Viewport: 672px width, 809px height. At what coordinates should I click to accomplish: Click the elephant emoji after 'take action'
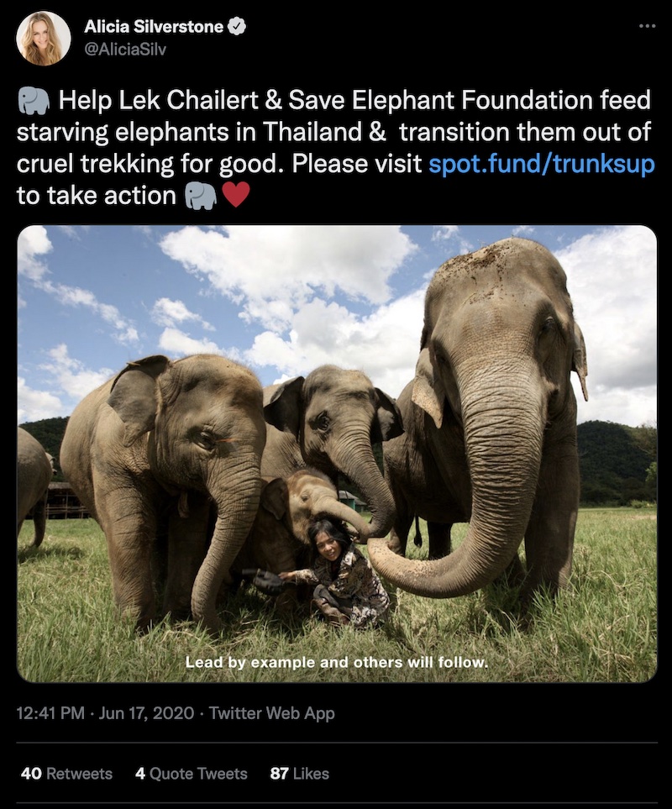click(x=201, y=196)
